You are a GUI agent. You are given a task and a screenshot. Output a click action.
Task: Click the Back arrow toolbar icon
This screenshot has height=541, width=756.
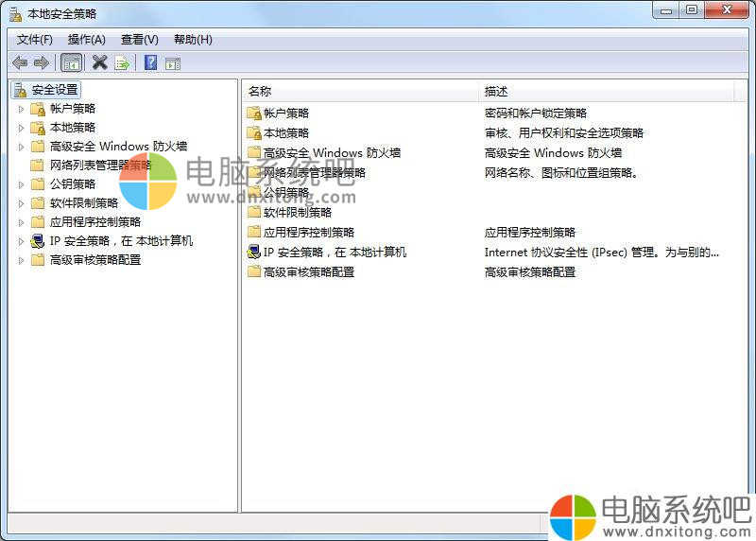pos(20,62)
